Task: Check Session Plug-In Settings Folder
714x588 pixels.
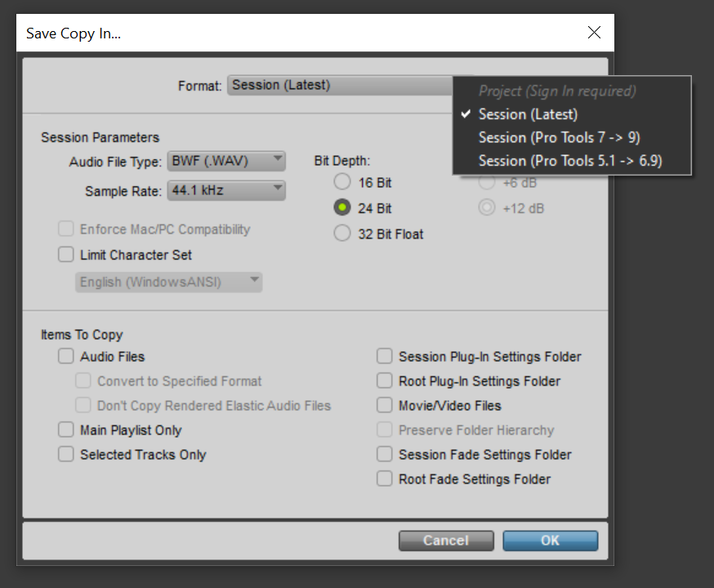Action: 384,356
